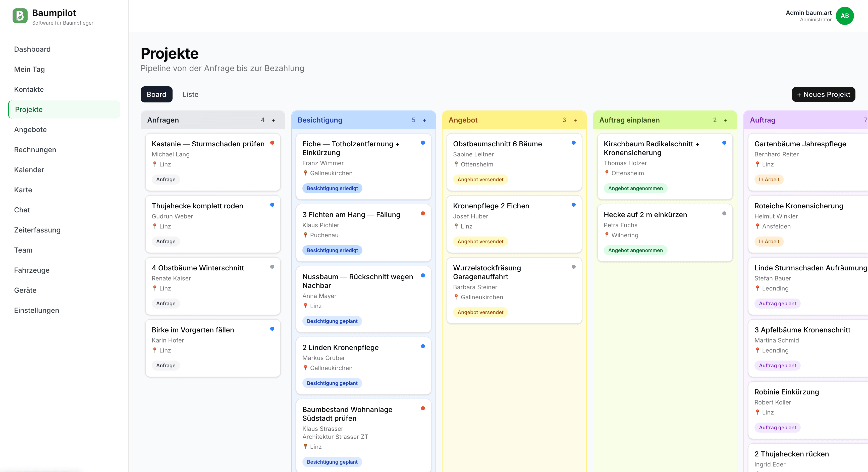Click the Besichtigung erledigt tag on the Eiche card
868x472 pixels.
pyautogui.click(x=332, y=188)
